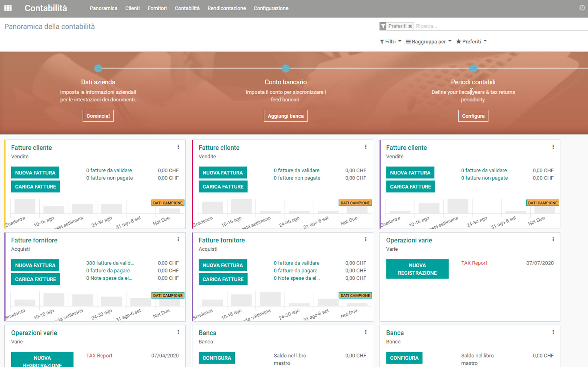
Task: Remove the Preferiti search facet with its X
Action: pyautogui.click(x=410, y=26)
